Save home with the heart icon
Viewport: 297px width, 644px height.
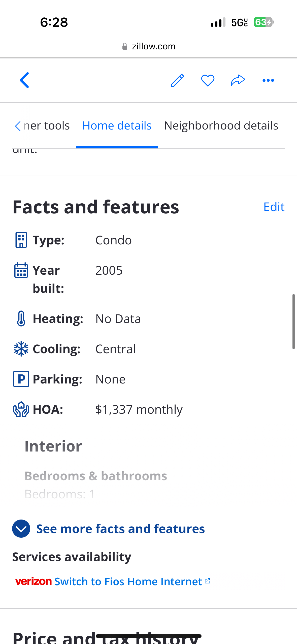click(x=208, y=80)
